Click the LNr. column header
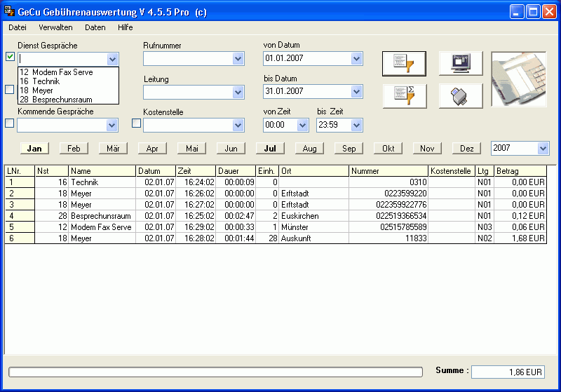561x392 pixels. (20, 171)
